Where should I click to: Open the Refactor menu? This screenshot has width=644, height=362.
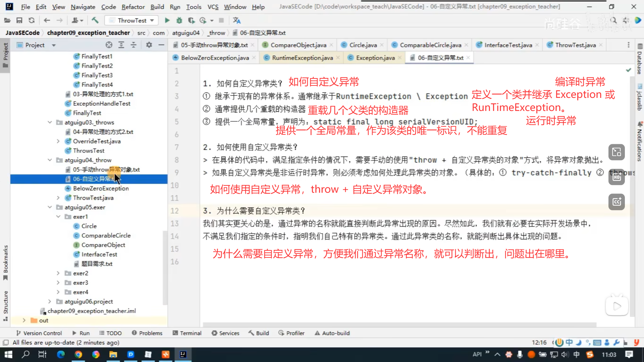[133, 7]
